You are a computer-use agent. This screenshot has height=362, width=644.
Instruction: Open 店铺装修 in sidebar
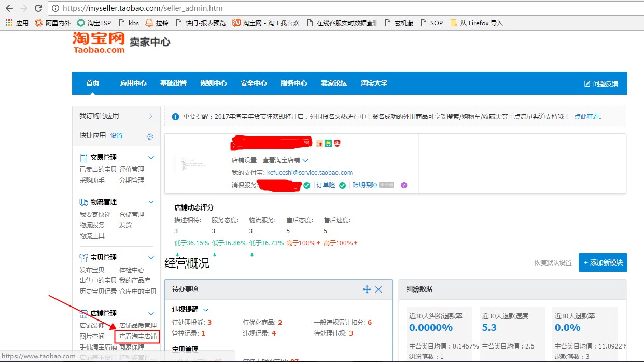(x=92, y=326)
